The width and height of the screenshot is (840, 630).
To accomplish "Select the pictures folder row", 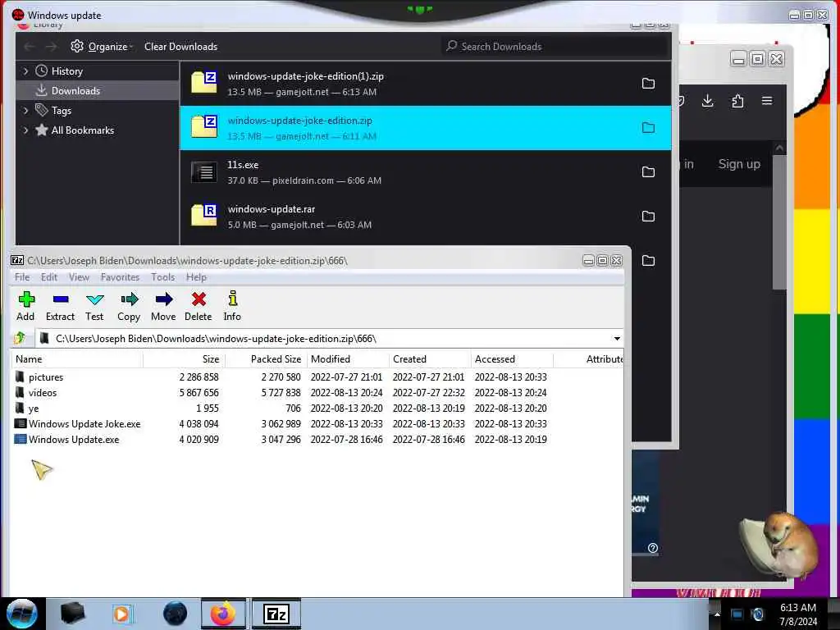I will pyautogui.click(x=317, y=377).
